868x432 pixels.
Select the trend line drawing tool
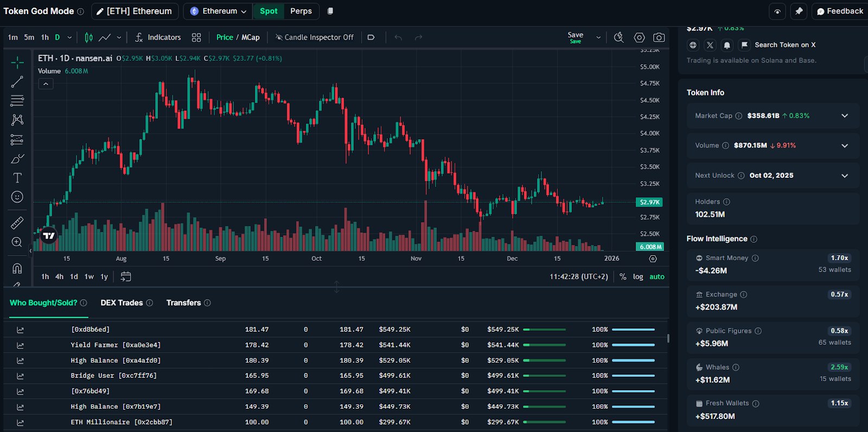(x=17, y=82)
